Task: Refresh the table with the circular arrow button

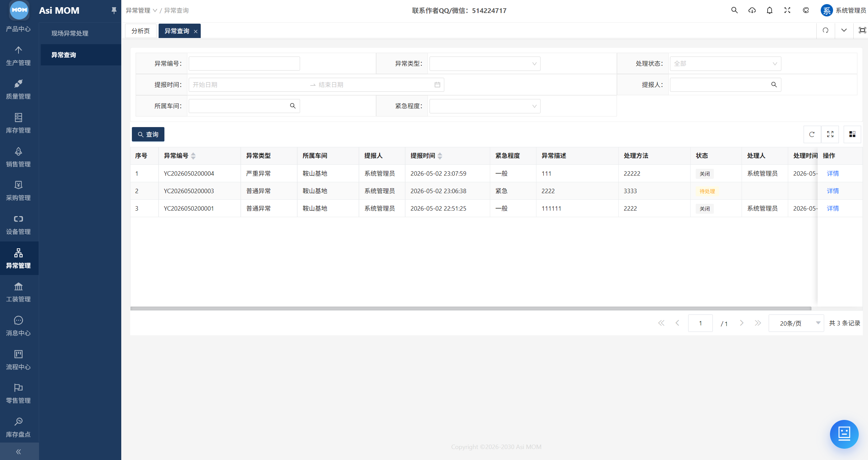Action: coord(812,134)
